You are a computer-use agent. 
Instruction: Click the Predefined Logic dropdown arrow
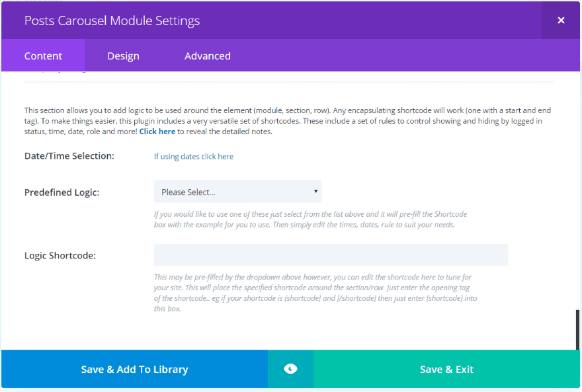coord(315,192)
